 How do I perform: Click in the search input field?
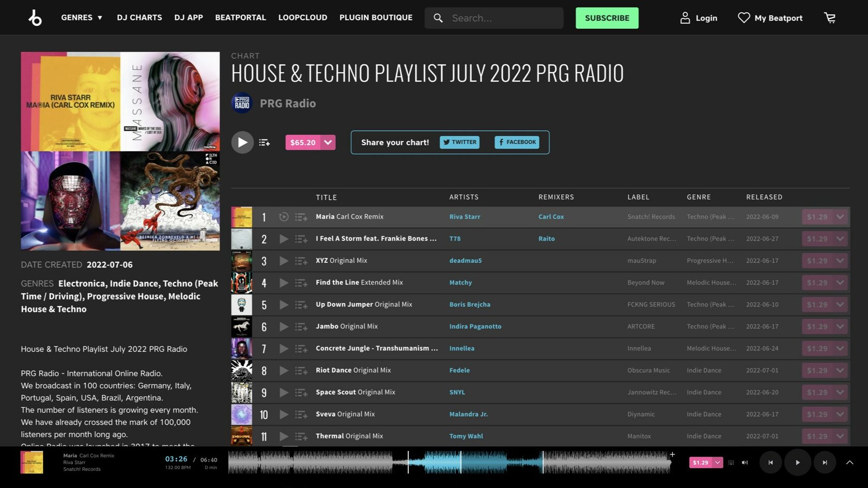click(x=505, y=18)
